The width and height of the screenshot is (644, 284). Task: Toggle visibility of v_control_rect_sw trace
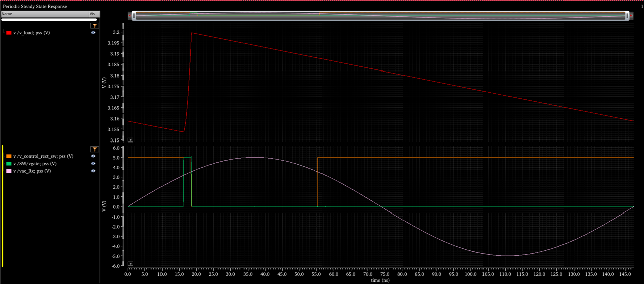(93, 156)
